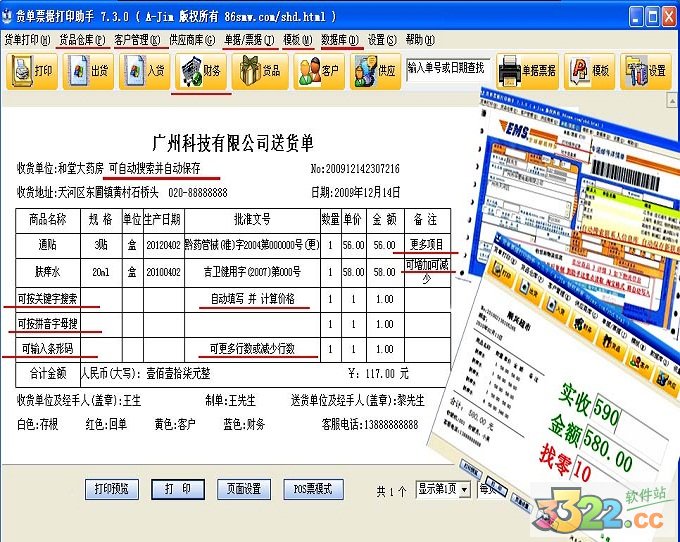Click order number No:200912142307216
Viewport: 680px width, 542px height.
coord(355,169)
